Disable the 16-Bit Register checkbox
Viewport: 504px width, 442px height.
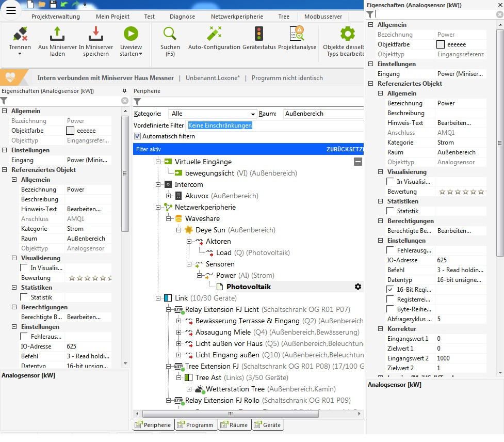tap(391, 290)
